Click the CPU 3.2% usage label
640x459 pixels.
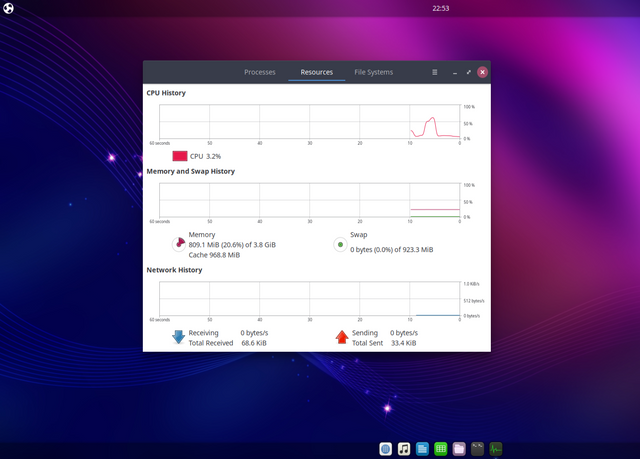click(x=205, y=156)
